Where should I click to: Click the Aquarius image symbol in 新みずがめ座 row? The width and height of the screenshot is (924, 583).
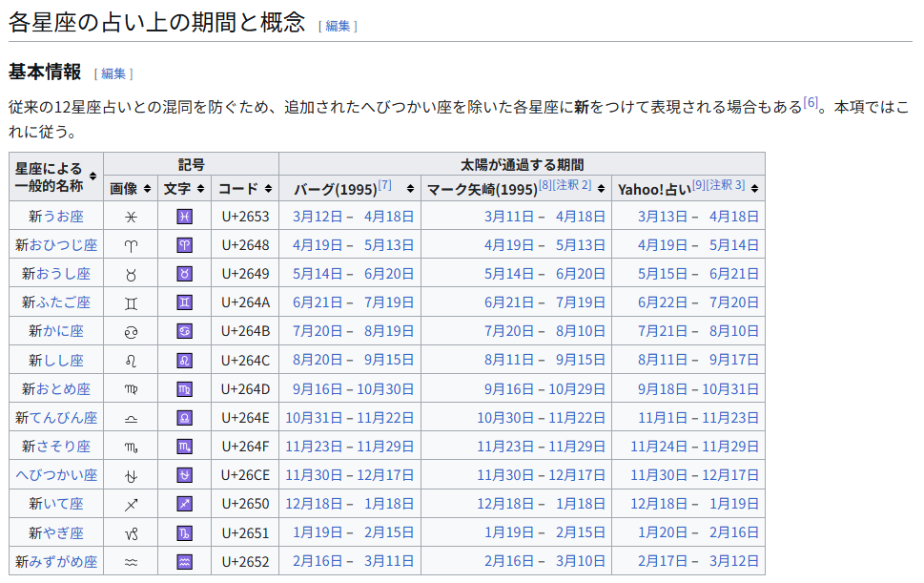131,562
